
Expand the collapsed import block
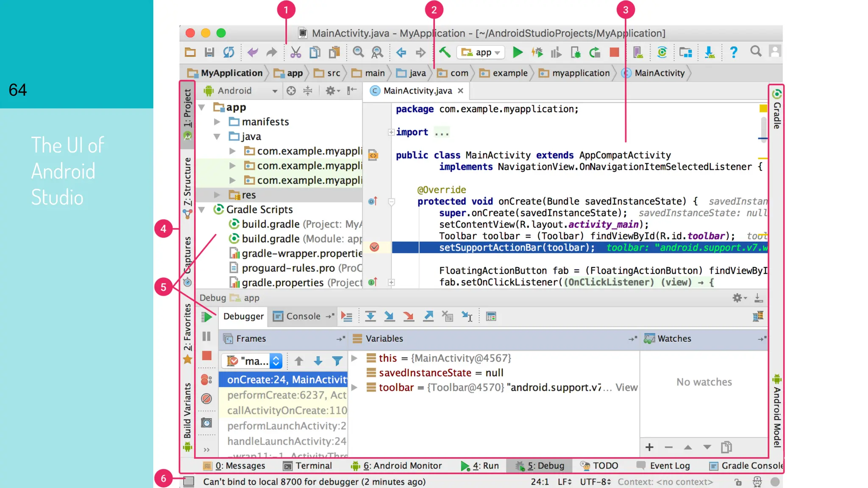pyautogui.click(x=391, y=132)
